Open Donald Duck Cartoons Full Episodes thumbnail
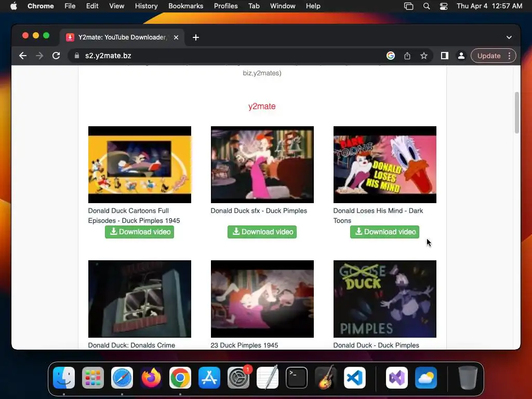The height and width of the screenshot is (399, 532). [139, 165]
